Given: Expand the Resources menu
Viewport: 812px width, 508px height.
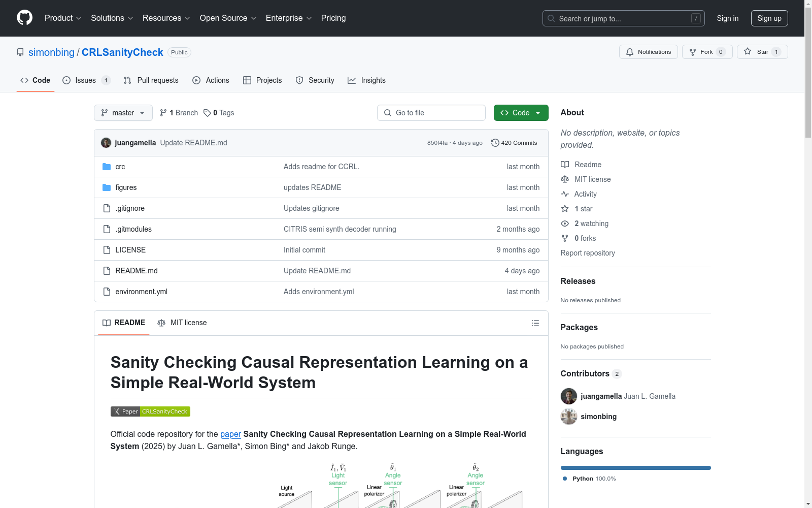Looking at the screenshot, I should tap(166, 18).
